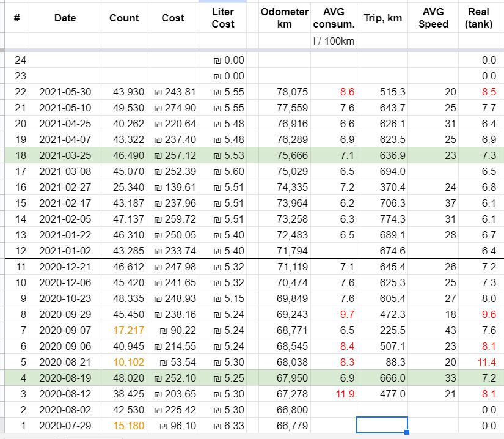Screen dimensions: 504x439
Task: Click the selected empty Trip cell in entry 1
Action: [x=382, y=426]
